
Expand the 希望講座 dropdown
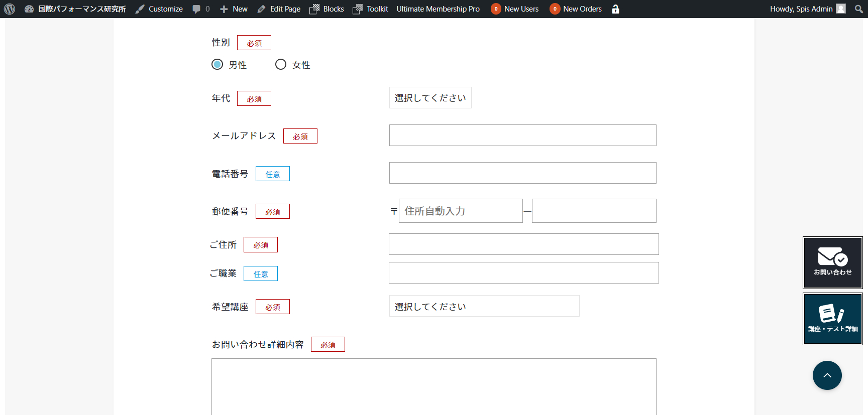(484, 306)
